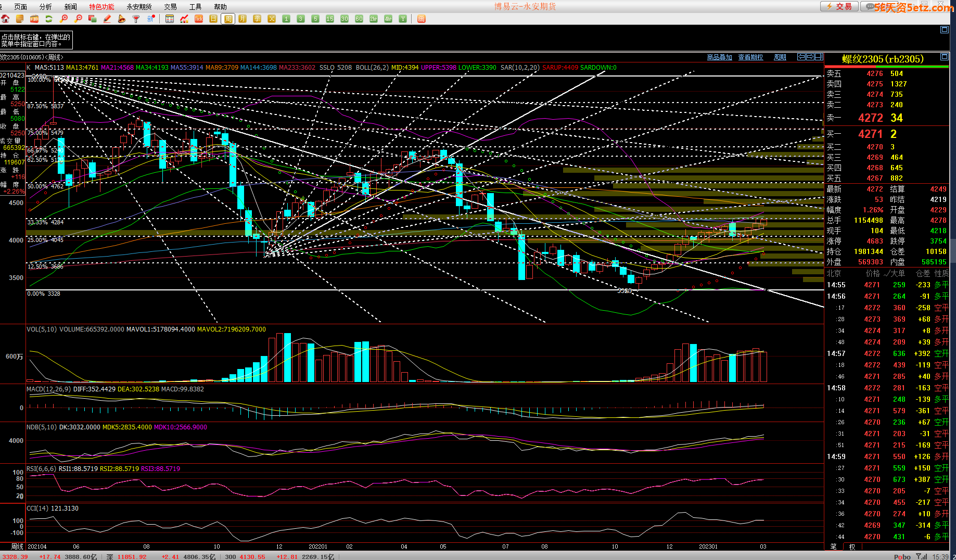This screenshot has width=956, height=560.
Task: Click the left arrow chart navigation button
Action: point(802,57)
